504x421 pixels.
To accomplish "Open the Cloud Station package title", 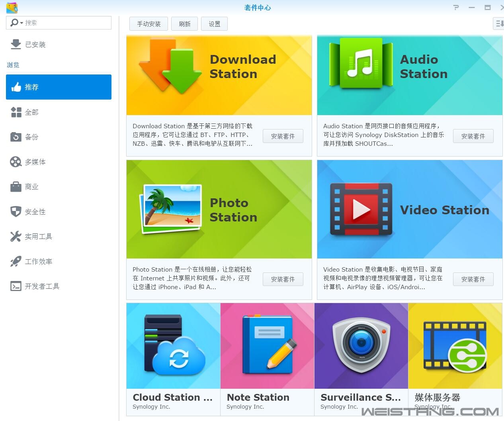I will [172, 397].
